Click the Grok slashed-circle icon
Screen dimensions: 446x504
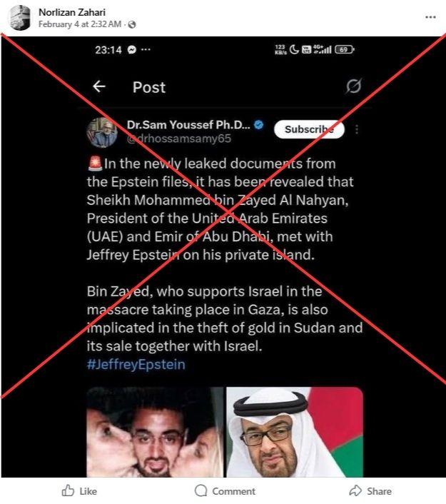pos(353,86)
